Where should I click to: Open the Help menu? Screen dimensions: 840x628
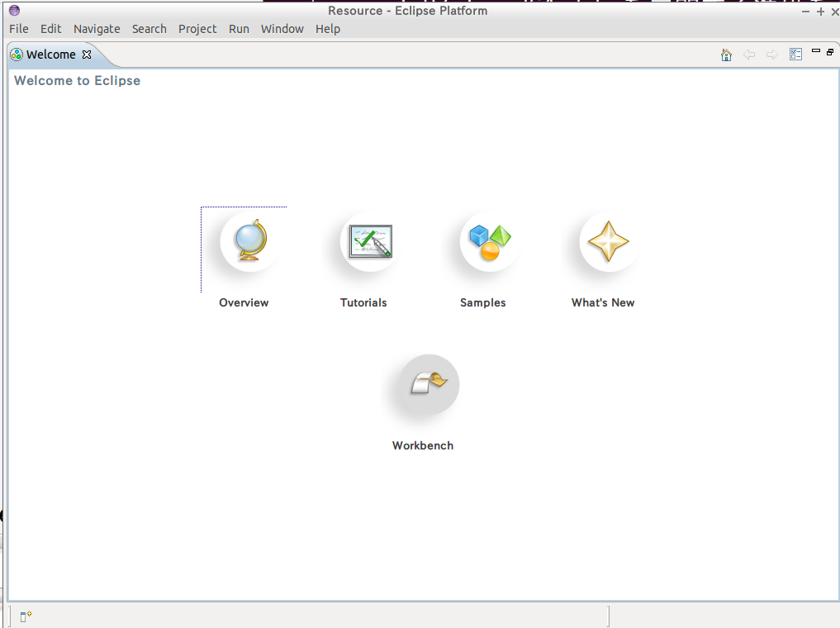pyautogui.click(x=328, y=29)
